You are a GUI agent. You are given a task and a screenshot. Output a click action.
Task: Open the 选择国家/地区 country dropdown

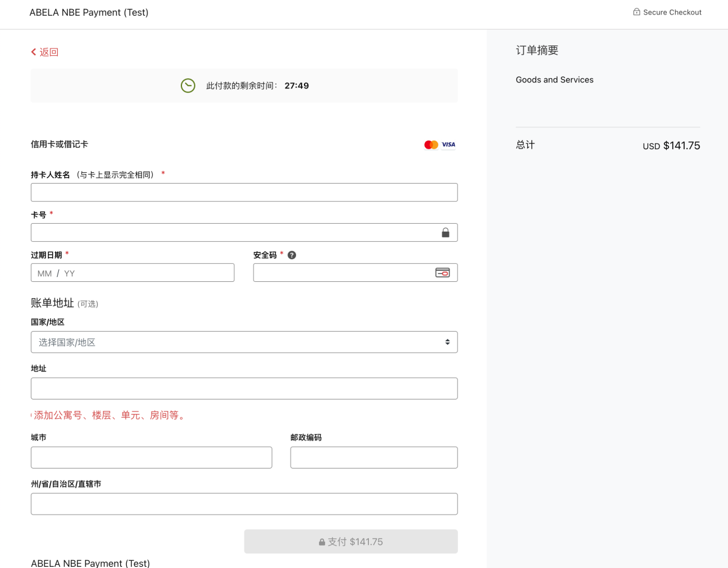244,342
